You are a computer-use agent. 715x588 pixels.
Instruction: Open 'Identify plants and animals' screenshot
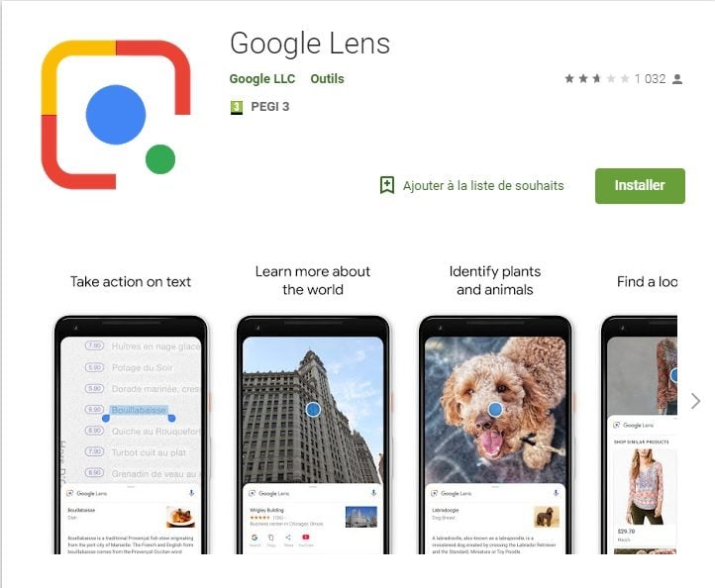pos(495,435)
